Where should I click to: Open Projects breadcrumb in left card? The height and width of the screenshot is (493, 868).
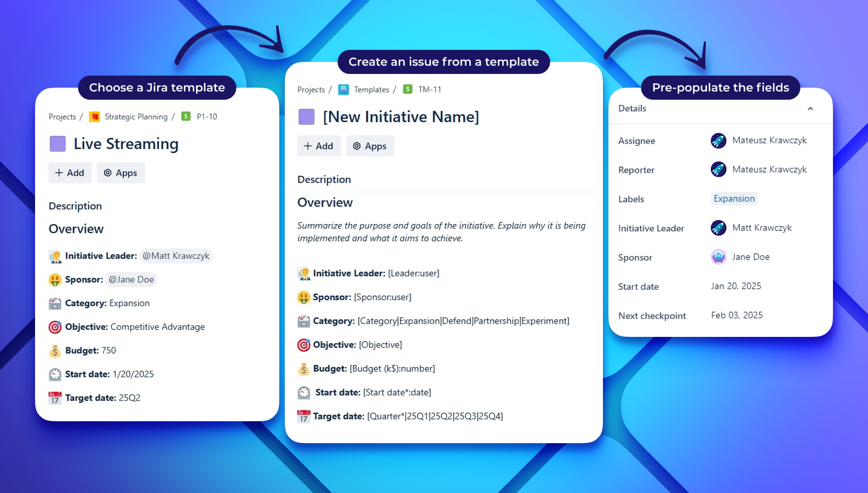point(62,117)
